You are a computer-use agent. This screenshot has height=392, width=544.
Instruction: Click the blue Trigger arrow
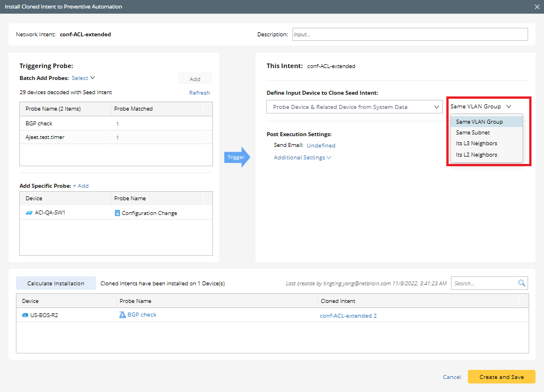237,157
